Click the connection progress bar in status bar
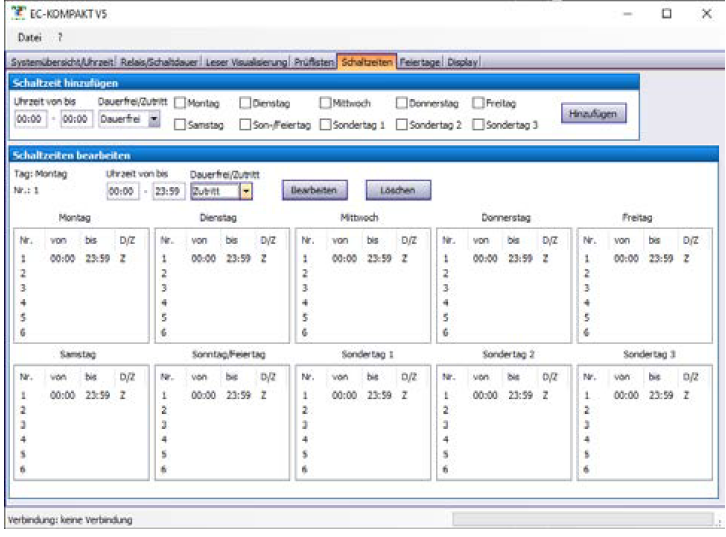 tap(583, 519)
